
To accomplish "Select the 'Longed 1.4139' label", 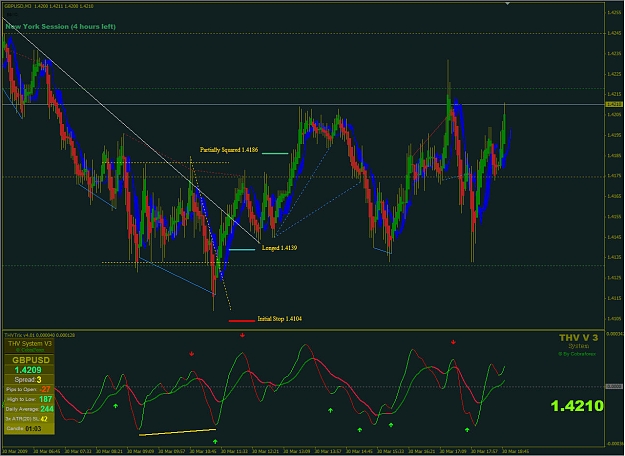I will point(279,248).
